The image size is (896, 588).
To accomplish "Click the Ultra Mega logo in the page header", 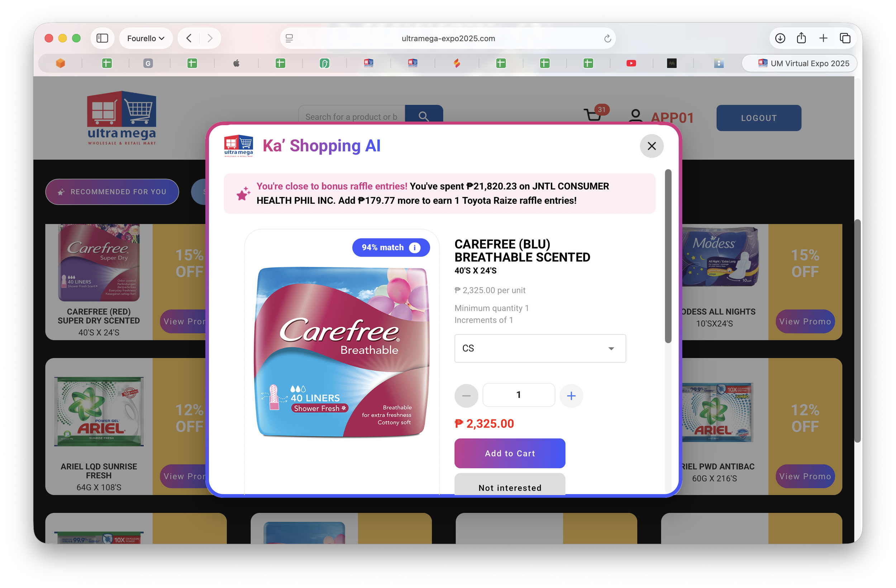I will pos(121,118).
